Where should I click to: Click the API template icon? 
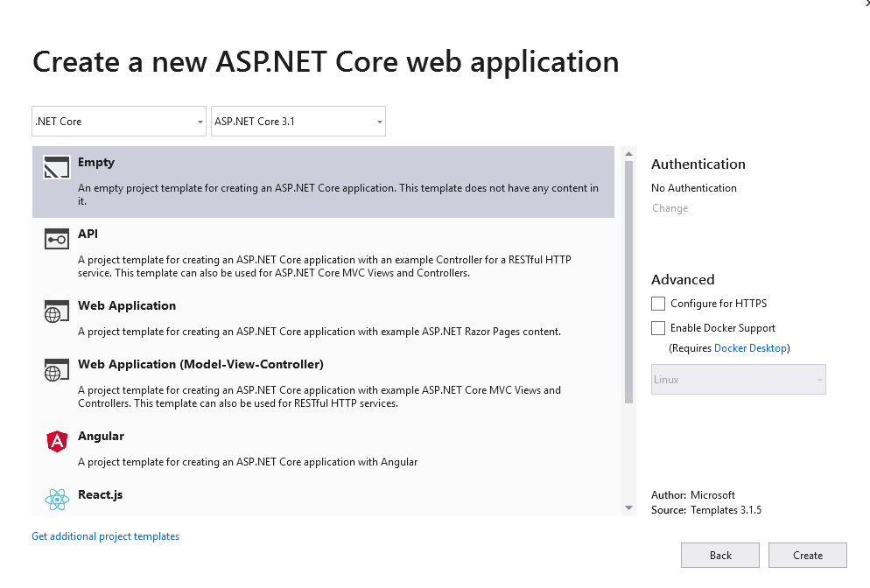coord(57,239)
